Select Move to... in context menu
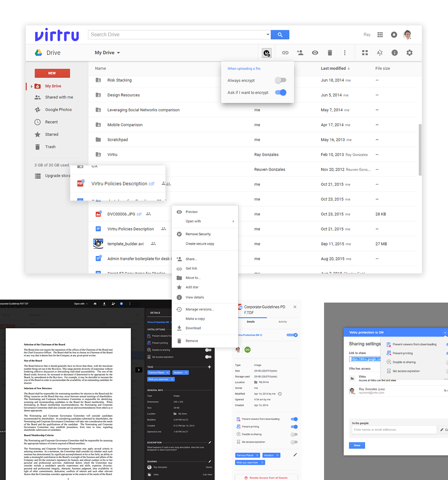 pyautogui.click(x=205, y=278)
